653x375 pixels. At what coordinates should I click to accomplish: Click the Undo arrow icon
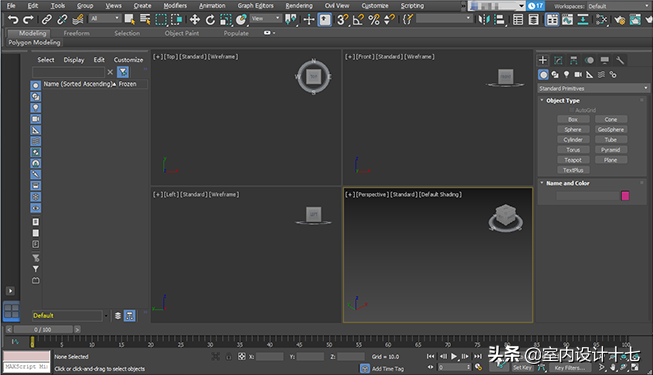pos(13,20)
